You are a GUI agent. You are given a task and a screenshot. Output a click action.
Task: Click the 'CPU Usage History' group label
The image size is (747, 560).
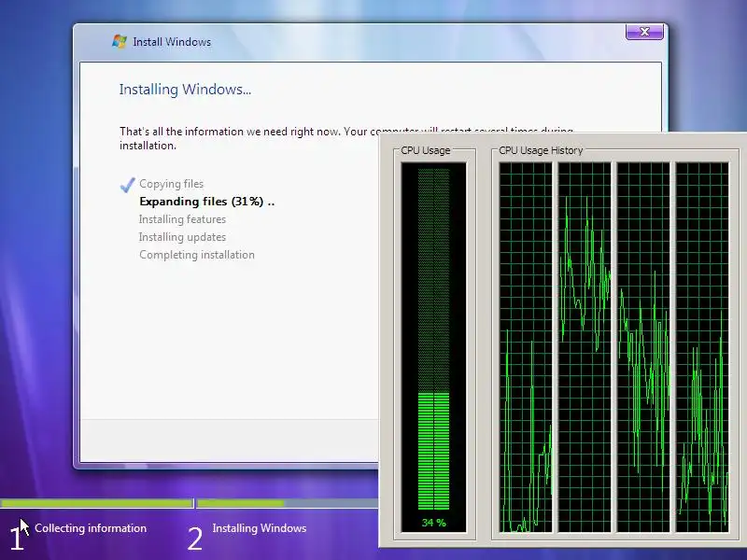click(x=541, y=150)
